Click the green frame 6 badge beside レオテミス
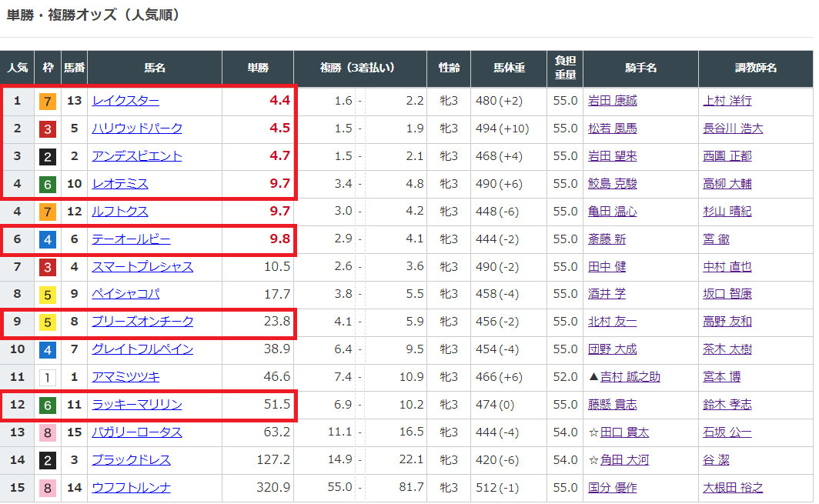This screenshot has width=819, height=504. [47, 184]
